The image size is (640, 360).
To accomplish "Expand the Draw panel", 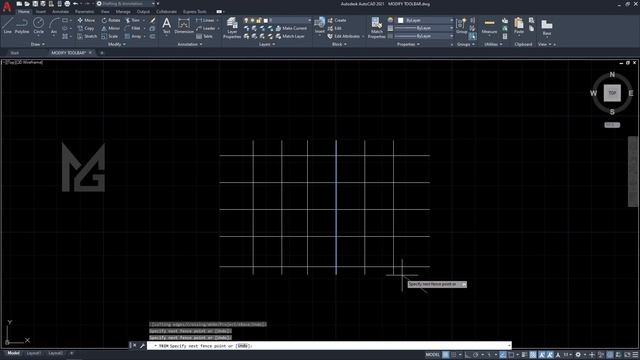I will (38, 44).
